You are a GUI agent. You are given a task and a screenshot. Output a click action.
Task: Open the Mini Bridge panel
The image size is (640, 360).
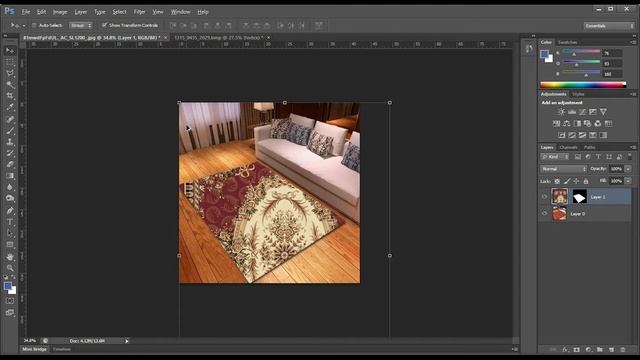pos(34,349)
